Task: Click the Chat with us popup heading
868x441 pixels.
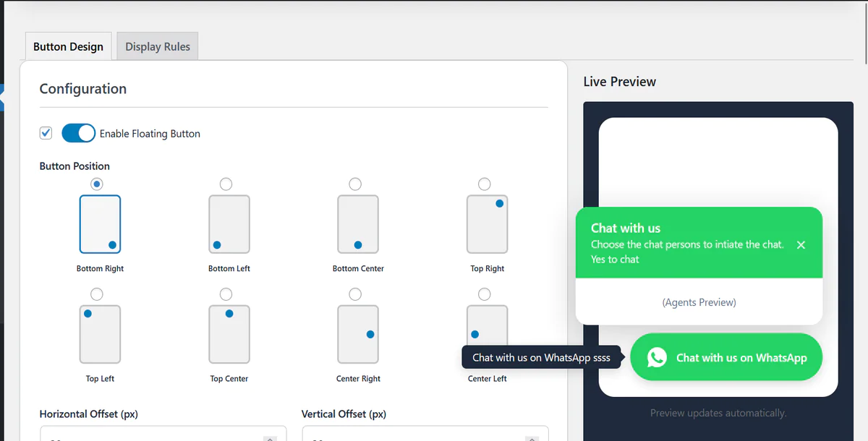Action: click(x=626, y=228)
